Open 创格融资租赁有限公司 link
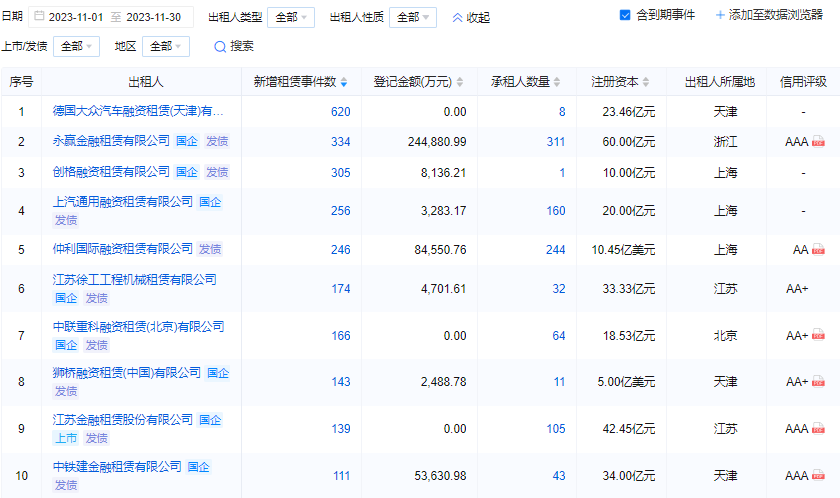This screenshot has height=498, width=840. click(x=111, y=172)
